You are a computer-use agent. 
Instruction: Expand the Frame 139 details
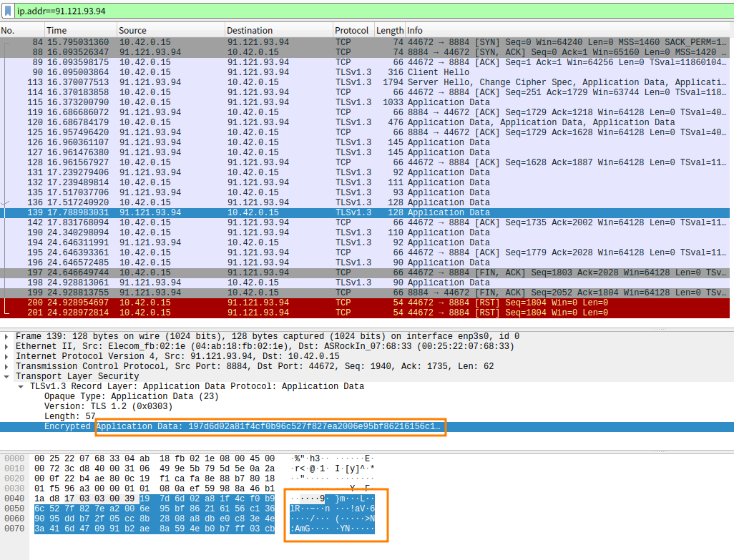click(x=7, y=336)
